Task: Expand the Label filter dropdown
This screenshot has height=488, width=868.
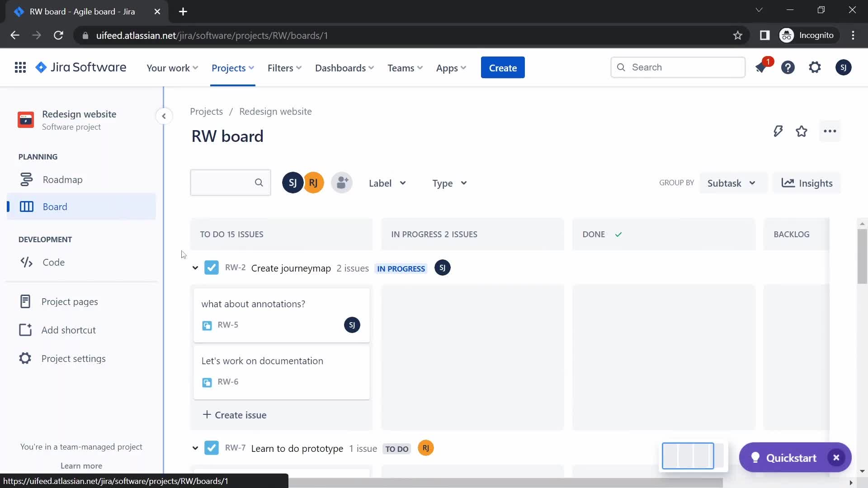Action: [x=387, y=183]
